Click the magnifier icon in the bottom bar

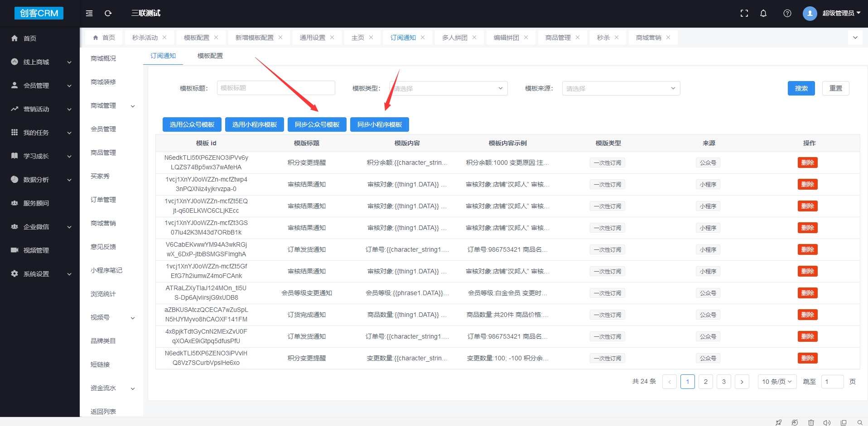[860, 422]
